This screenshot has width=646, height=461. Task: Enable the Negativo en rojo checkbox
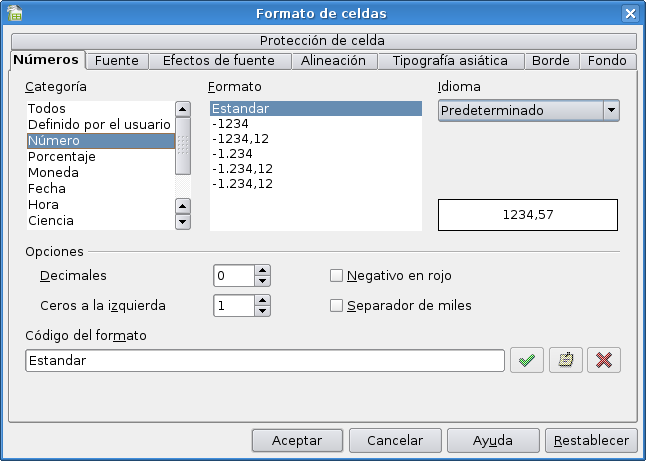click(x=337, y=275)
